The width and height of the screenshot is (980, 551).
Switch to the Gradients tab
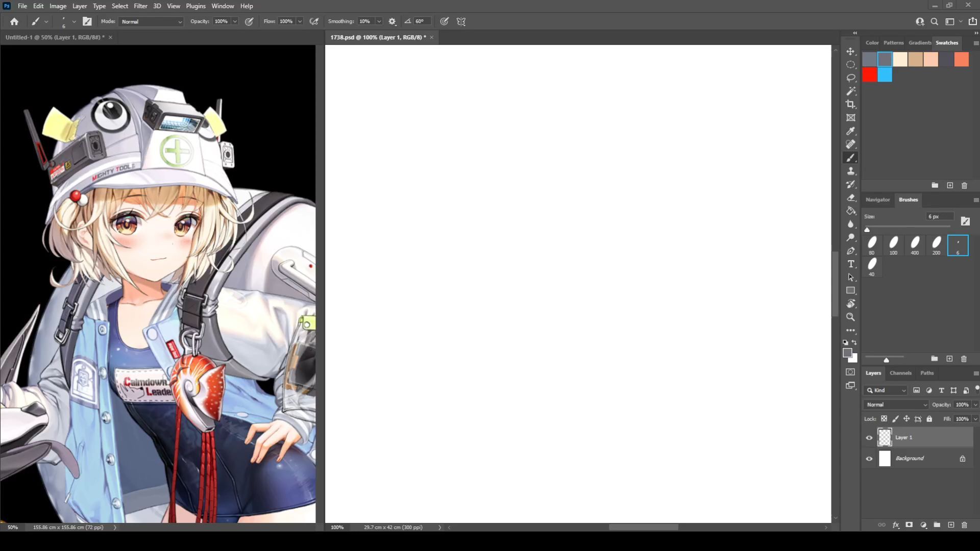click(x=920, y=43)
